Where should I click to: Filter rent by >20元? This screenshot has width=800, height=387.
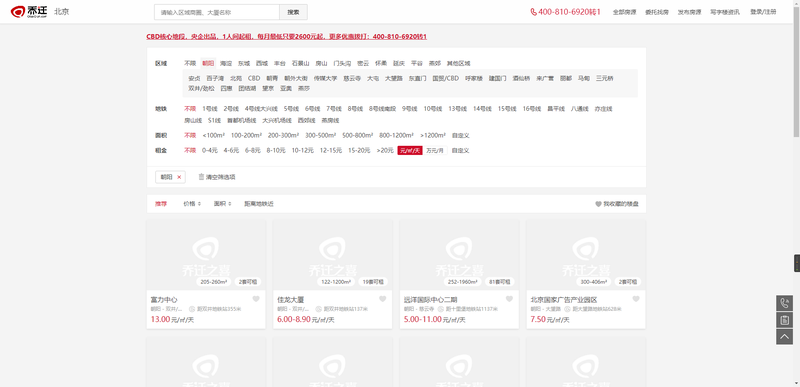tap(385, 150)
